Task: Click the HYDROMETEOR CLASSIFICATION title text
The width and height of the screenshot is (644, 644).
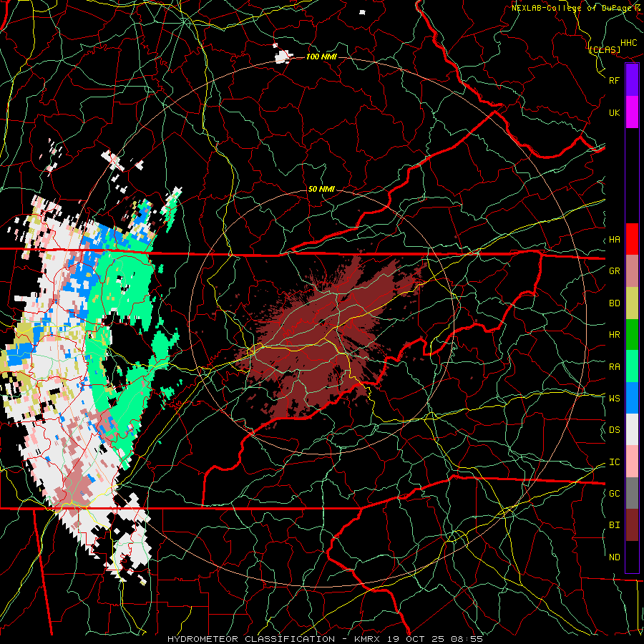Action: (x=251, y=639)
